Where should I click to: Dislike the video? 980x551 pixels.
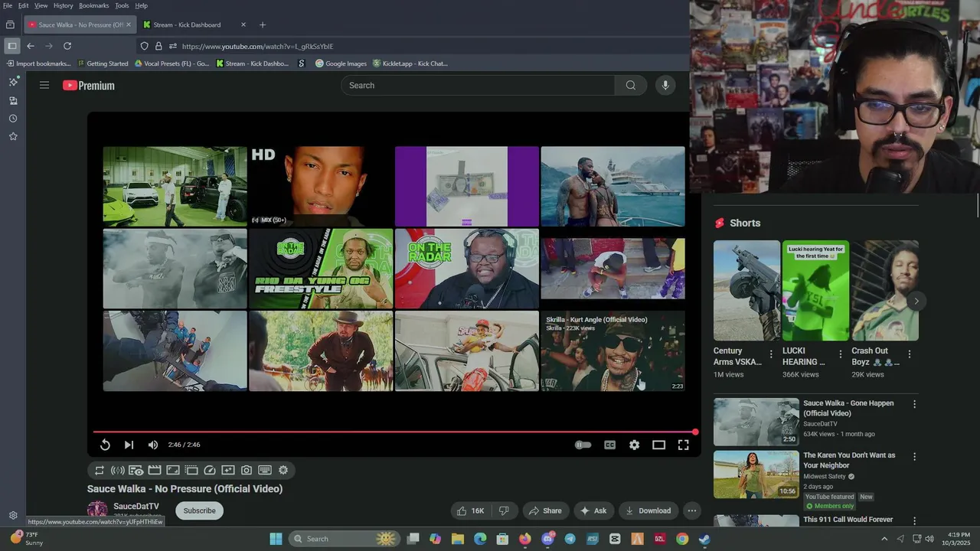point(504,510)
